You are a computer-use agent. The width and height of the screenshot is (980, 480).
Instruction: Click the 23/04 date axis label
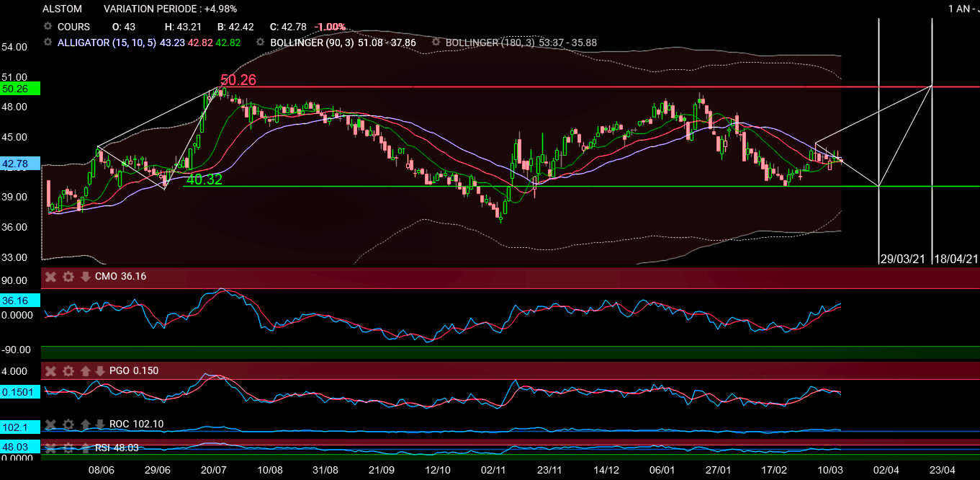[943, 470]
